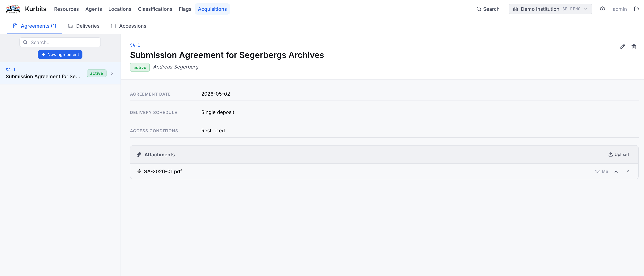Click the trash delete agreement icon
This screenshot has width=644, height=276.
[634, 47]
